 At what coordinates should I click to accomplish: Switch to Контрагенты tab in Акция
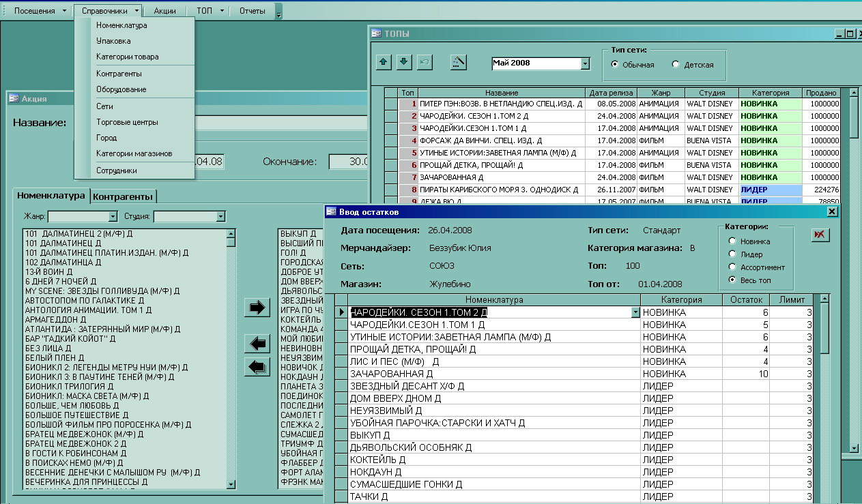coord(124,196)
